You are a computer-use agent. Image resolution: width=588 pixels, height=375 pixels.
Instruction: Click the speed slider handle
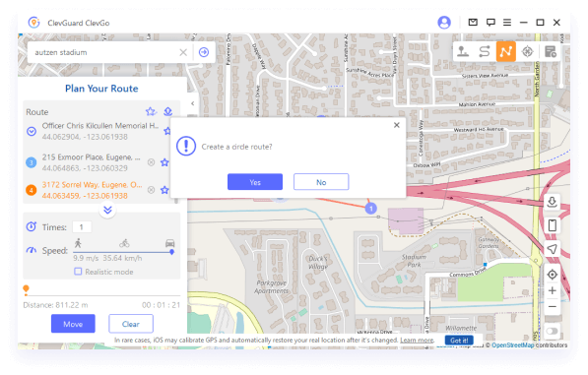171,252
